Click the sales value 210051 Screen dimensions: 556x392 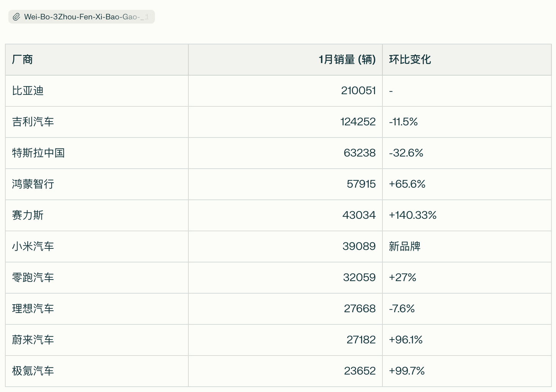358,91
